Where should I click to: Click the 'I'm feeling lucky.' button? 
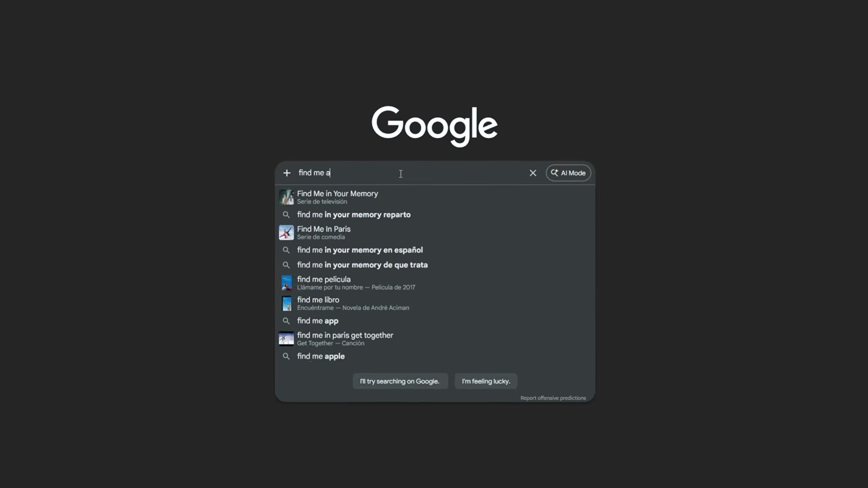pos(486,381)
